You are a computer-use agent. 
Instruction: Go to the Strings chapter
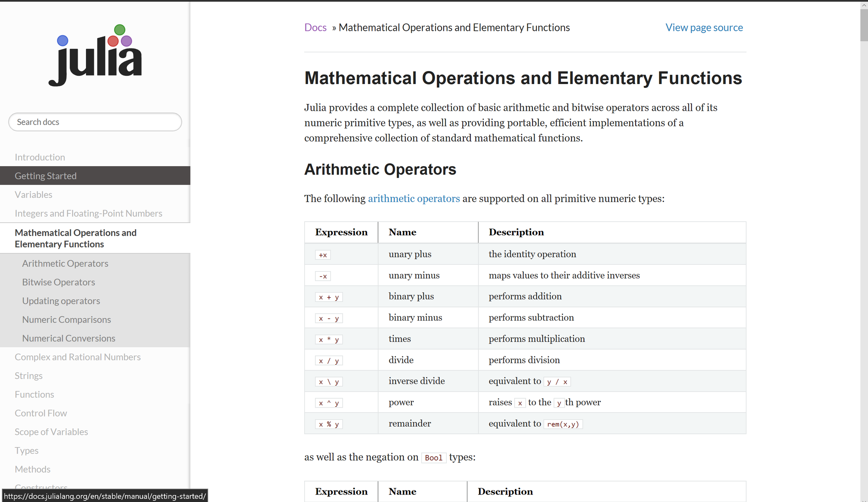(x=29, y=376)
